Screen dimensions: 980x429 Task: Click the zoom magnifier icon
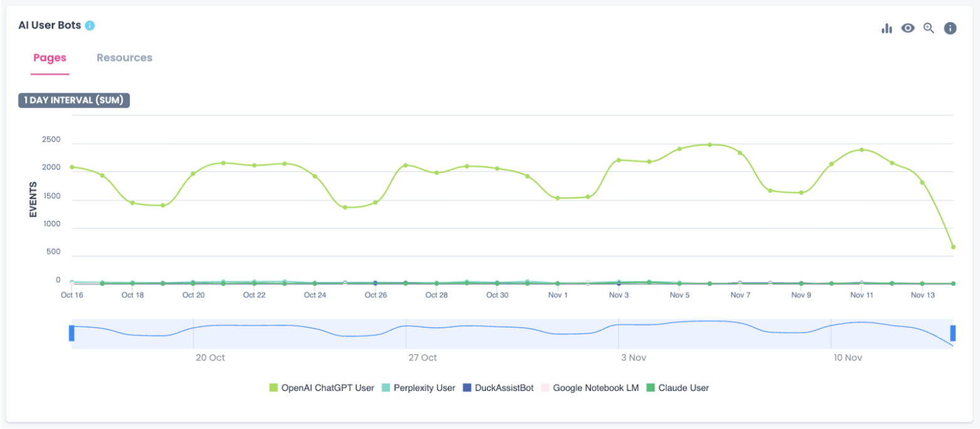pyautogui.click(x=929, y=28)
